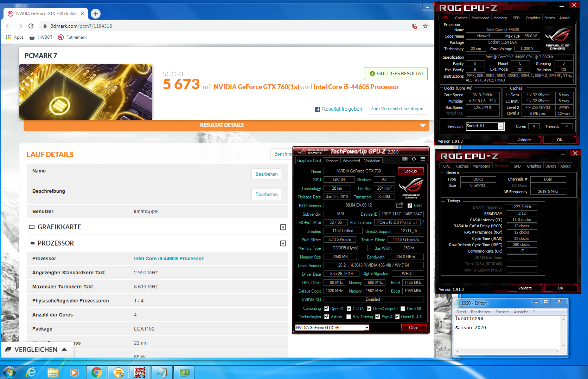This screenshot has width=588, height=379.
Task: Open SPD tab in lower CPU-Z window
Action: click(517, 166)
